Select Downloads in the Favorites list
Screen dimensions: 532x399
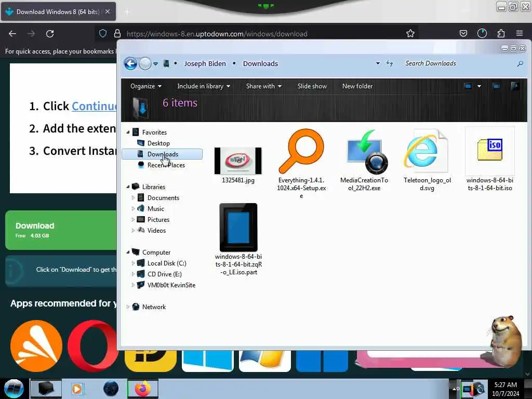click(x=162, y=154)
